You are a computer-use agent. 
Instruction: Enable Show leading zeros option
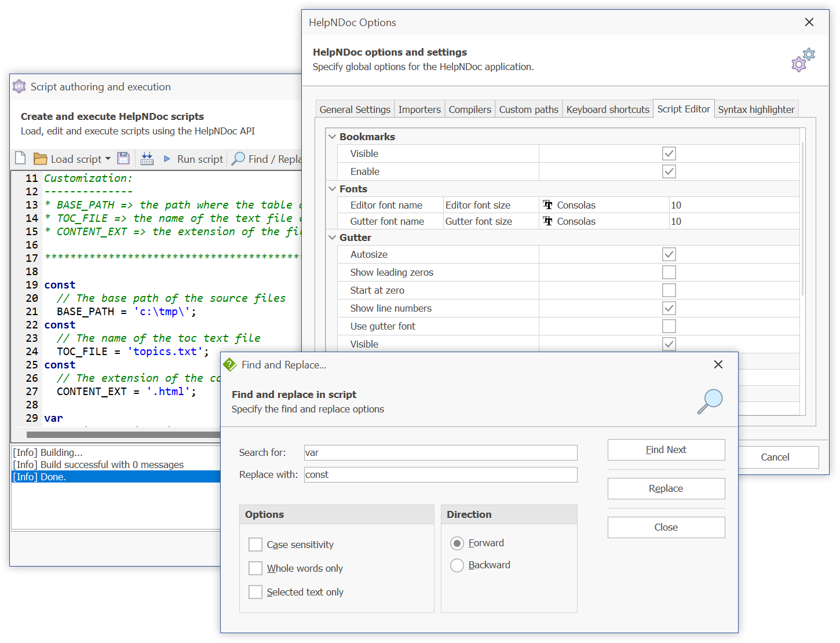pyautogui.click(x=669, y=272)
